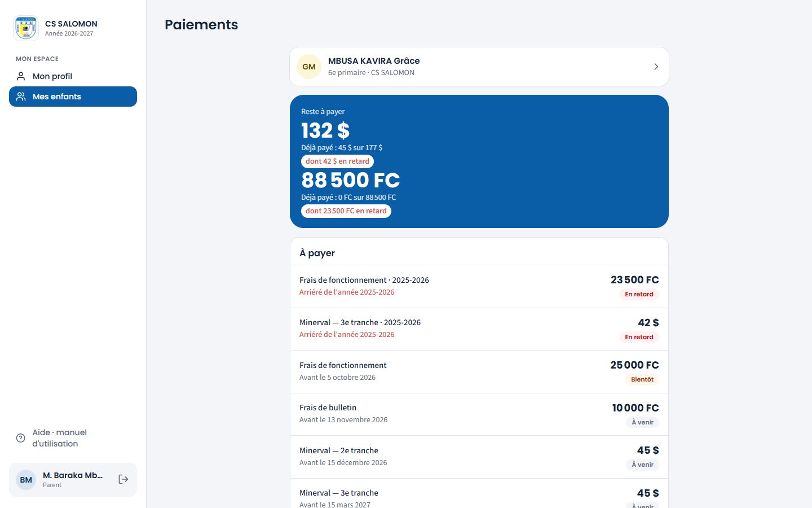Click the 'Reste à payer' label

[x=323, y=112]
